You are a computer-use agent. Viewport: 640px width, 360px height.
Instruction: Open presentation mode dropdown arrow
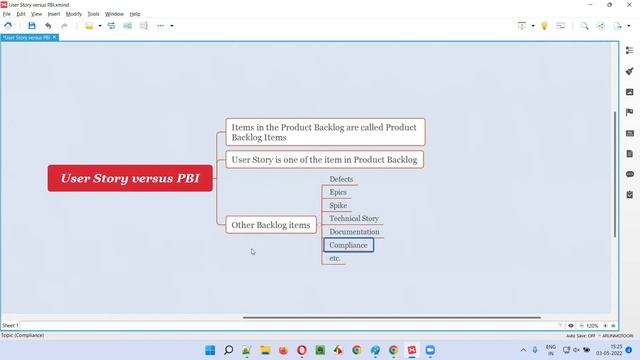[533, 26]
